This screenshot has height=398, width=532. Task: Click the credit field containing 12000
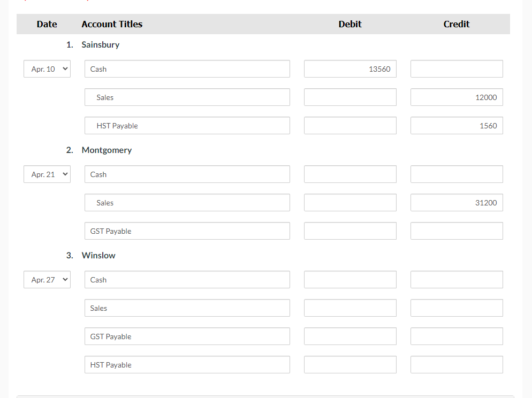tap(456, 97)
